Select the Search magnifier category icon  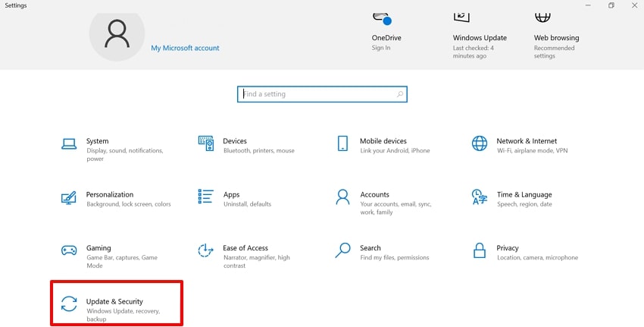[342, 250]
